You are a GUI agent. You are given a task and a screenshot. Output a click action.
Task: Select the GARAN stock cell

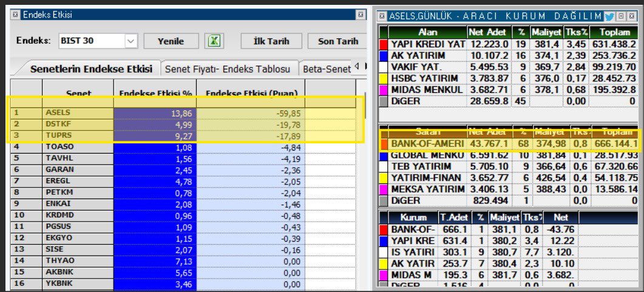tap(78, 169)
